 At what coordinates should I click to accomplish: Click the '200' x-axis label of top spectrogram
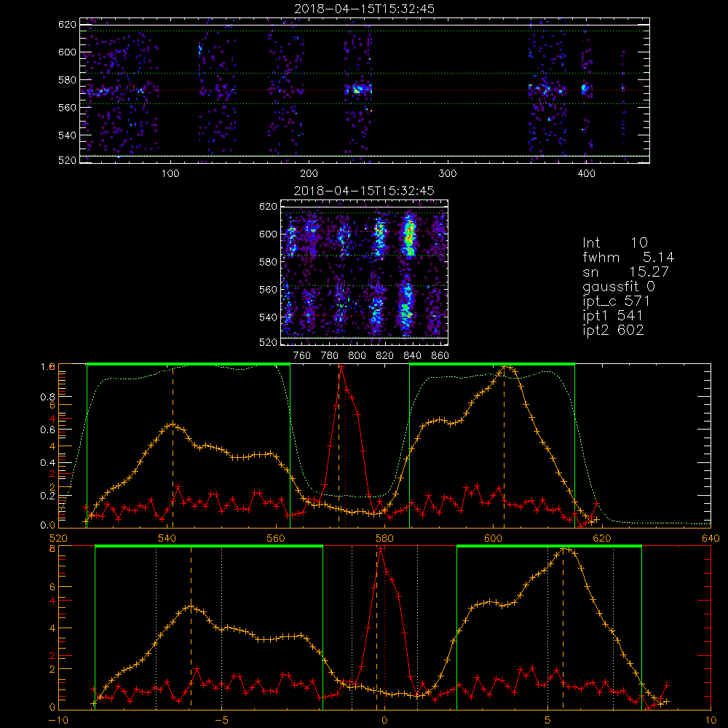coord(309,174)
